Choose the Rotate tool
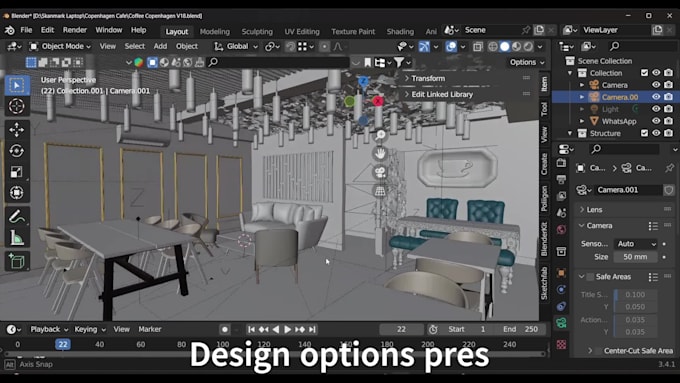The height and width of the screenshot is (383, 680). point(16,151)
